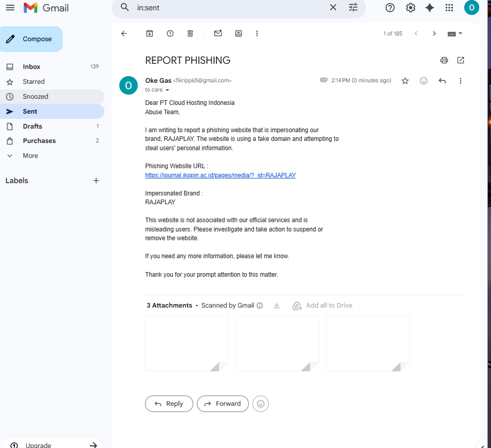Open the third attachment thumbnail
This screenshot has width=491, height=448.
pyautogui.click(x=368, y=344)
